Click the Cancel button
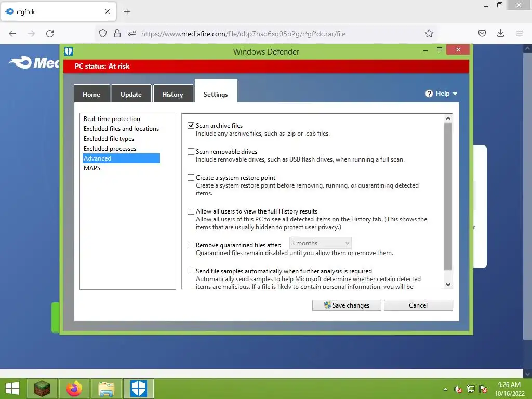532x399 pixels. point(418,305)
